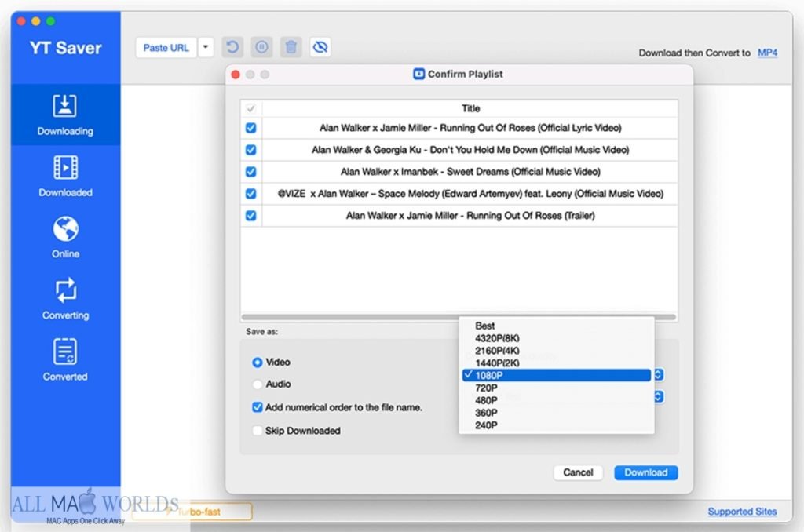Choose 4320P(8K) quality option

point(557,338)
